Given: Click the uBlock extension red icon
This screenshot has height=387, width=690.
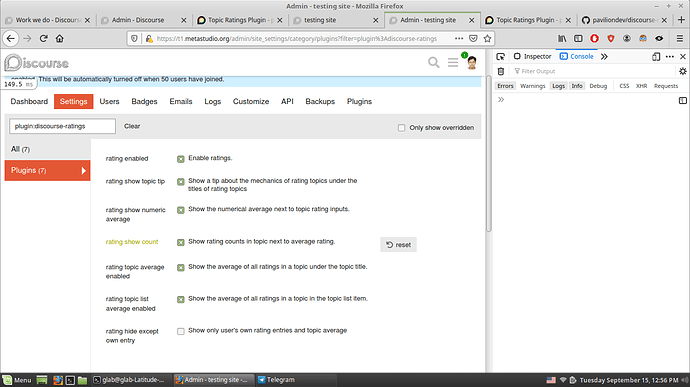Looking at the screenshot, I should click(595, 39).
